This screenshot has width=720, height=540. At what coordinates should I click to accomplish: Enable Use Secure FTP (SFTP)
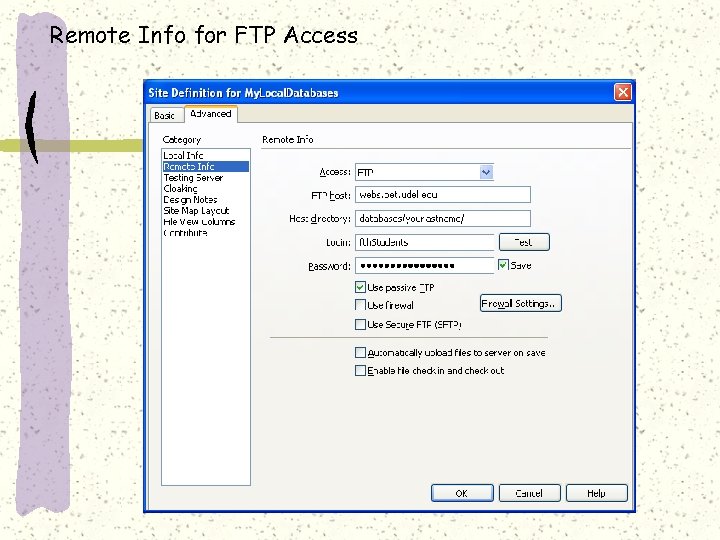pyautogui.click(x=360, y=325)
